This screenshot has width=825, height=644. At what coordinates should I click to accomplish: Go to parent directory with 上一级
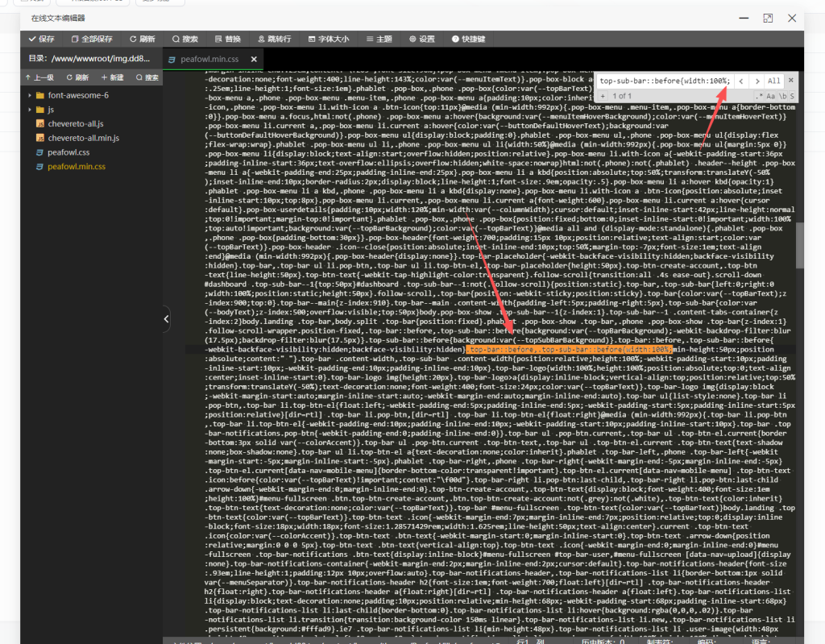coord(40,77)
